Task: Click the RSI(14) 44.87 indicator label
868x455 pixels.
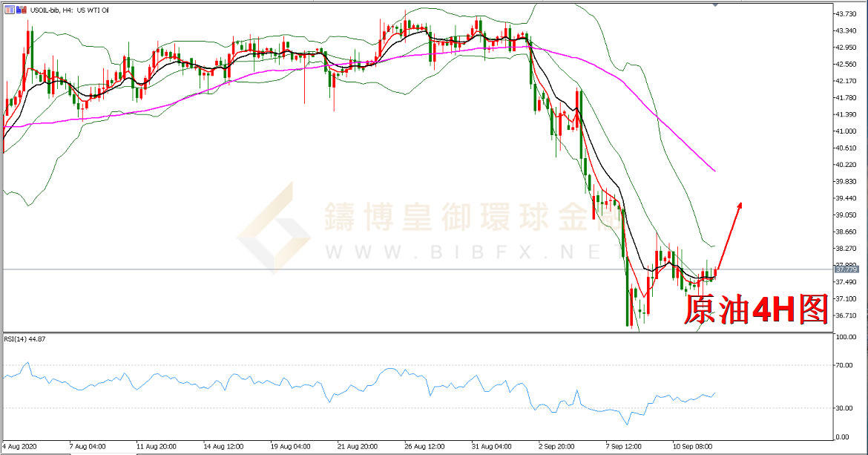Action: coord(25,339)
